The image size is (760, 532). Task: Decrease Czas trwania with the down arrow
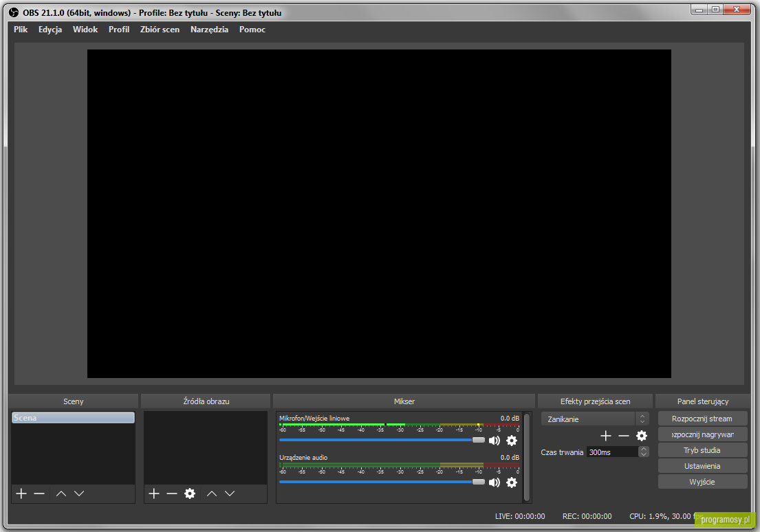[x=644, y=454]
